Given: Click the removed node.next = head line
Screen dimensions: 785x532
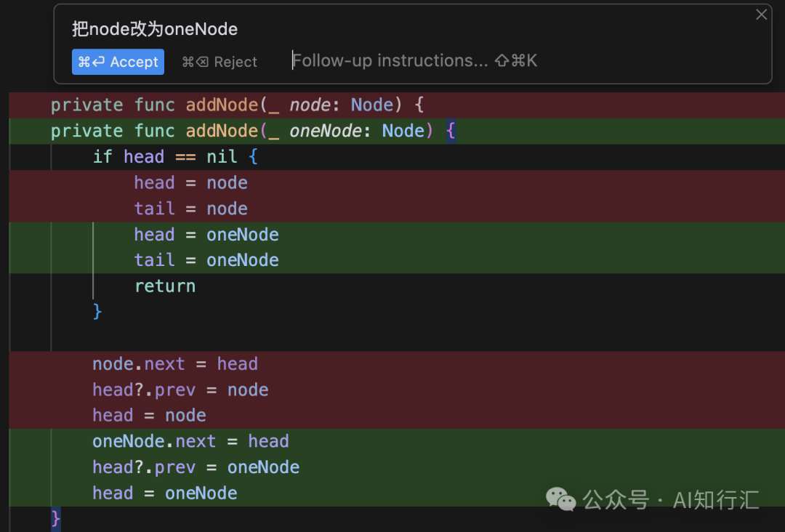Looking at the screenshot, I should pyautogui.click(x=174, y=364).
